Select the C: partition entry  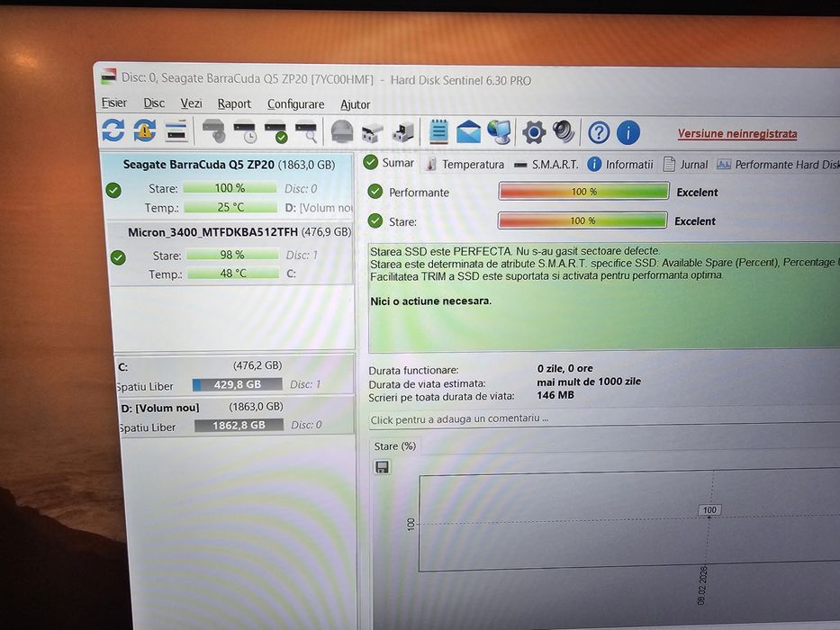(235, 375)
